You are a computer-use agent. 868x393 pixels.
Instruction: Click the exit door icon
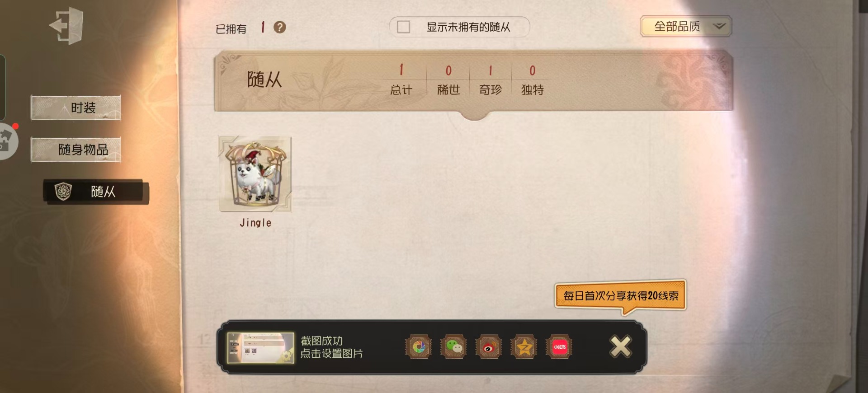(66, 25)
